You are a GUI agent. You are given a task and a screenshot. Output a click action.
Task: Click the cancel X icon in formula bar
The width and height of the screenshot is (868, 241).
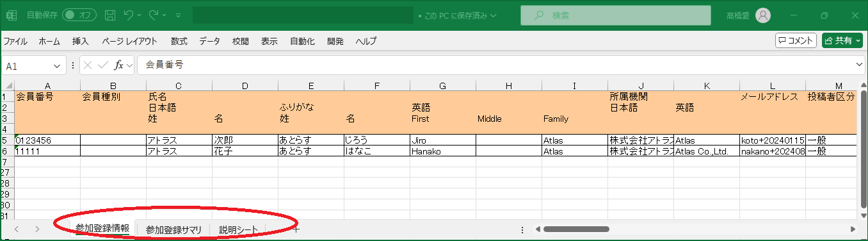pos(88,65)
